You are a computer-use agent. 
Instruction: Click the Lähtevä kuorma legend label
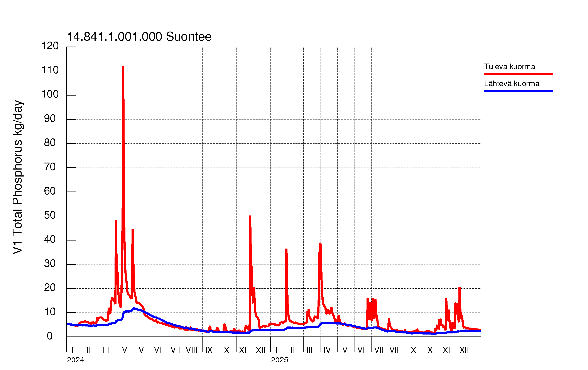click(x=512, y=84)
